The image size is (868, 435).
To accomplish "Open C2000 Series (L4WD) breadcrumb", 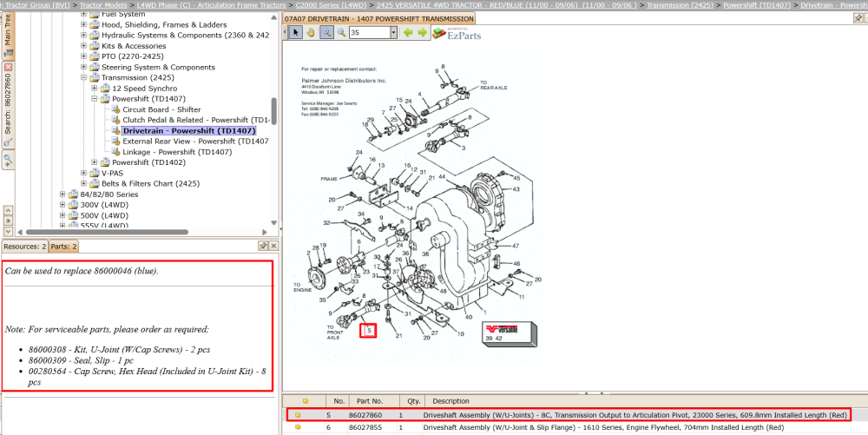I will click(x=331, y=4).
